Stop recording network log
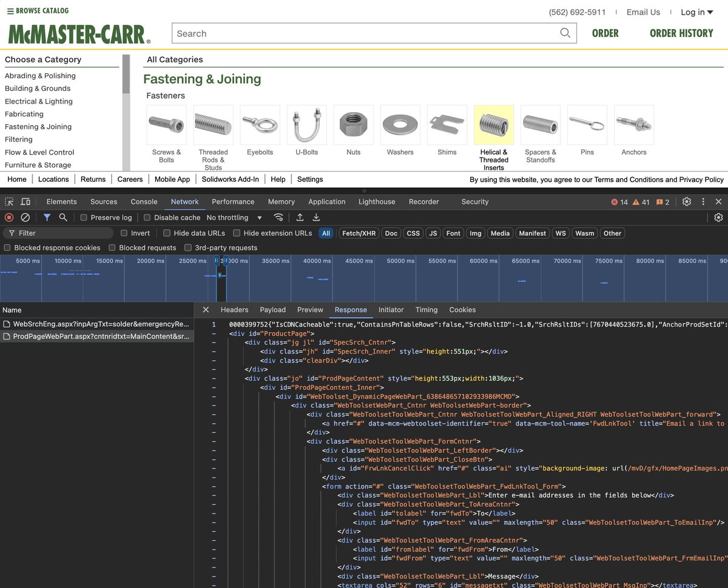This screenshot has height=588, width=728. (x=9, y=218)
